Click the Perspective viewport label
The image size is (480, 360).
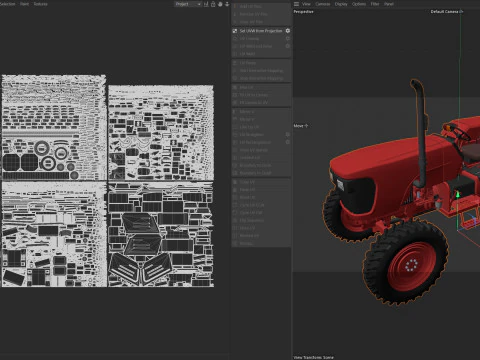point(303,12)
